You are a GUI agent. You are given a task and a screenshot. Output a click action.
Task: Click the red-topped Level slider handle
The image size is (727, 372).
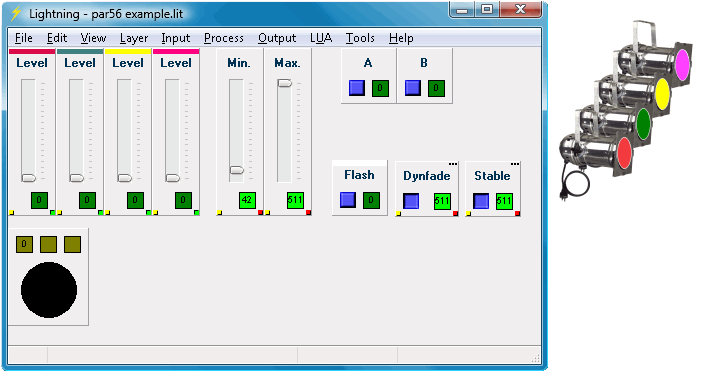pyautogui.click(x=29, y=178)
